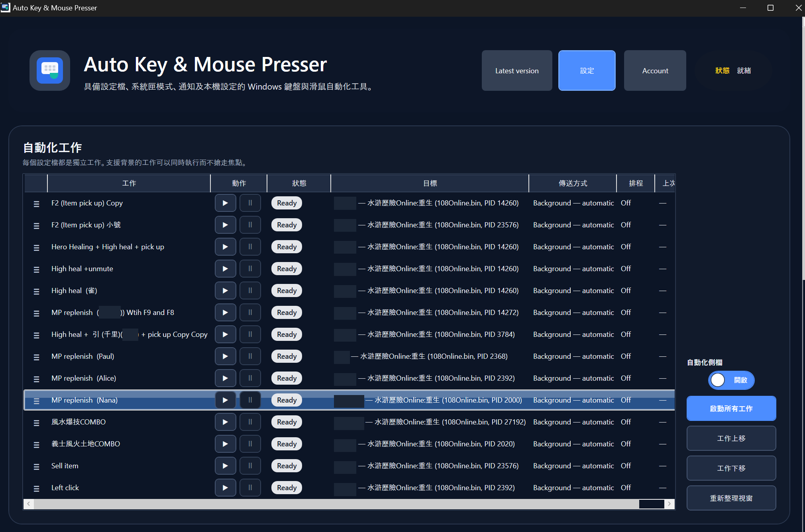Click the app logo icon in the header
Image resolution: width=805 pixels, height=532 pixels.
[50, 70]
